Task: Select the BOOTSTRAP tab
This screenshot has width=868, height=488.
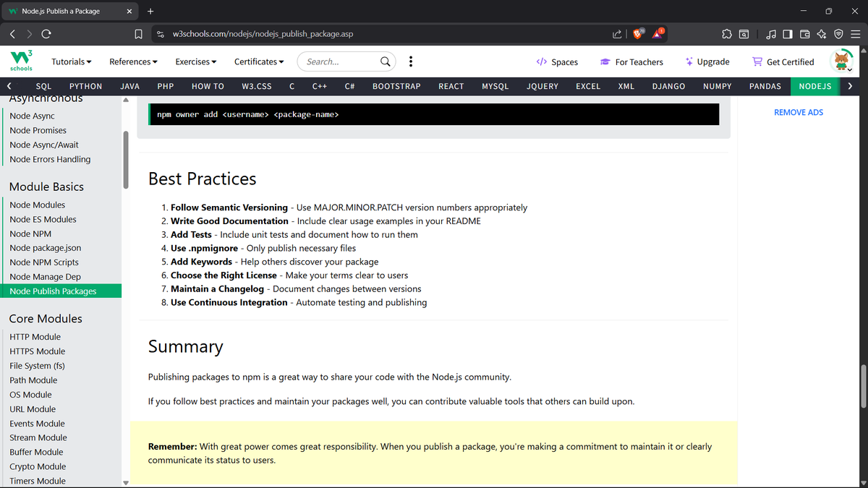Action: click(x=396, y=86)
